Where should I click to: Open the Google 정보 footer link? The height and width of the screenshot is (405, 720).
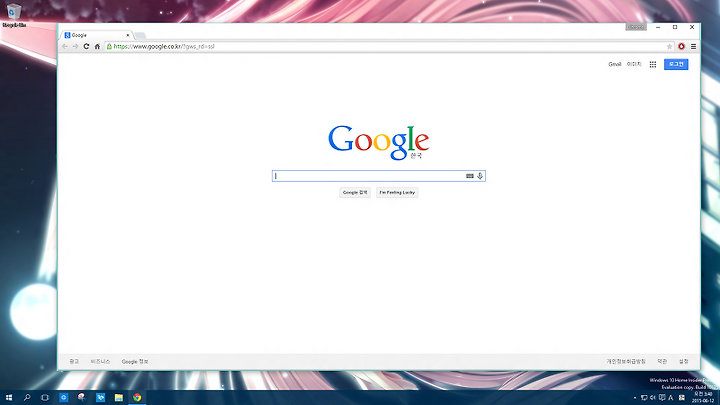pos(135,361)
